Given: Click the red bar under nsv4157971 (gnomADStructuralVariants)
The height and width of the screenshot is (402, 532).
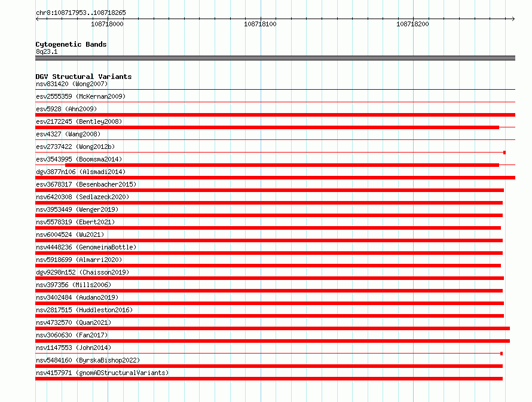Looking at the screenshot, I should 269,379.
